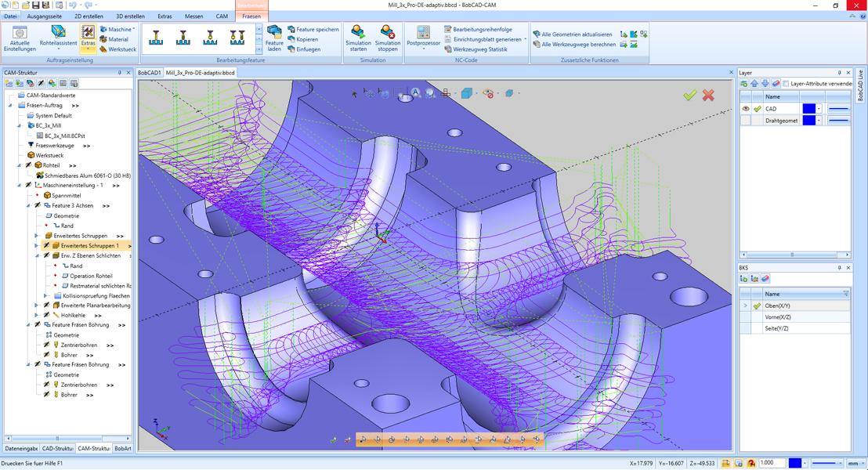Pin the BKS panel

pyautogui.click(x=839, y=268)
